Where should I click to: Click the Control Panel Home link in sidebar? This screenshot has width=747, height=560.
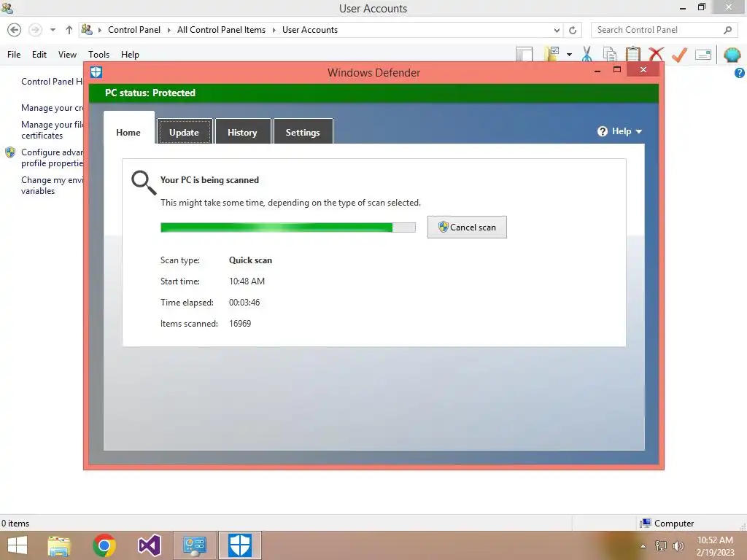tap(52, 82)
